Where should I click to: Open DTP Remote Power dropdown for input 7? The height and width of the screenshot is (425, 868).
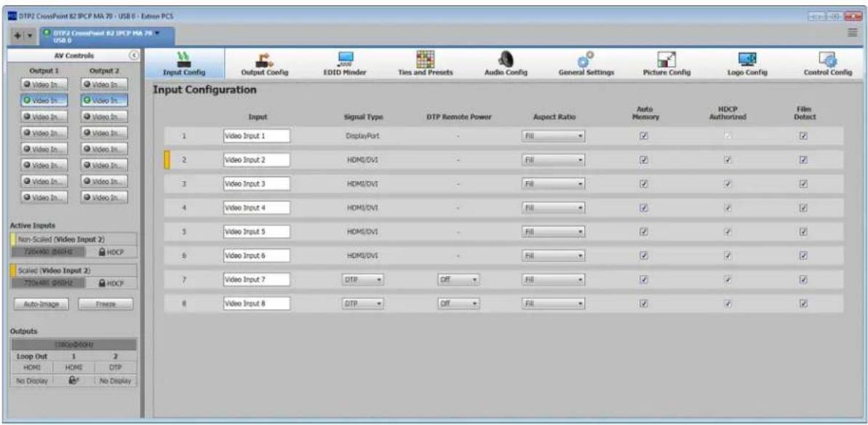[458, 280]
